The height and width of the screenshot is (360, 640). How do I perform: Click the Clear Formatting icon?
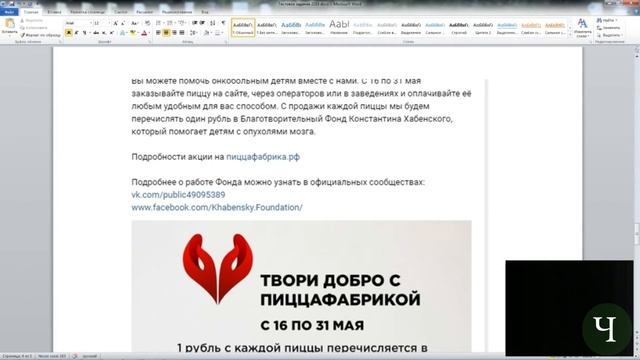pos(147,23)
